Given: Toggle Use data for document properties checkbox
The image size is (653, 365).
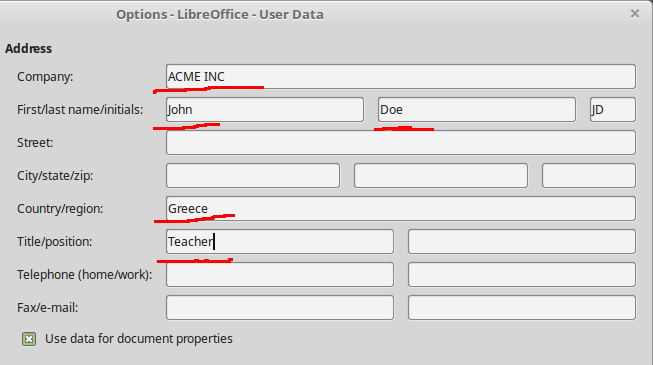Looking at the screenshot, I should click(x=29, y=339).
